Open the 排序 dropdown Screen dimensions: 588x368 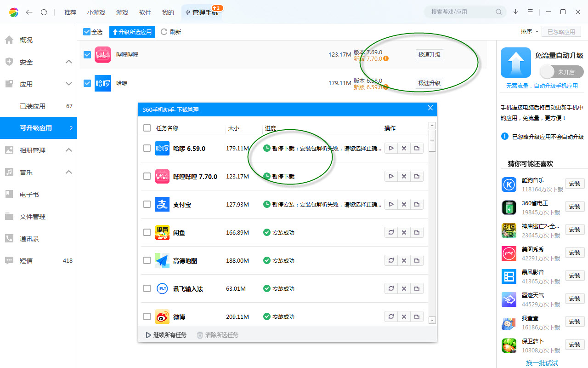(529, 32)
